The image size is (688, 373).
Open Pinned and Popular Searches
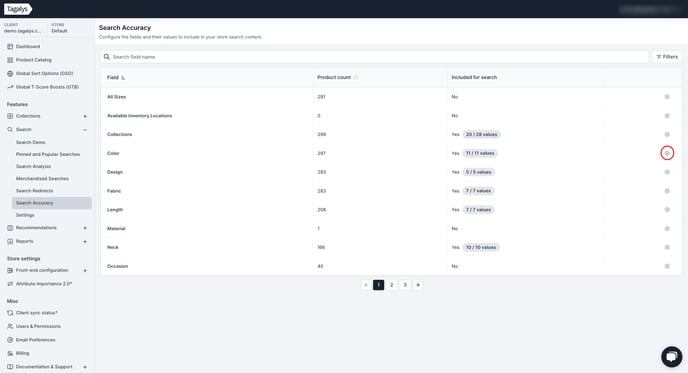click(x=48, y=154)
